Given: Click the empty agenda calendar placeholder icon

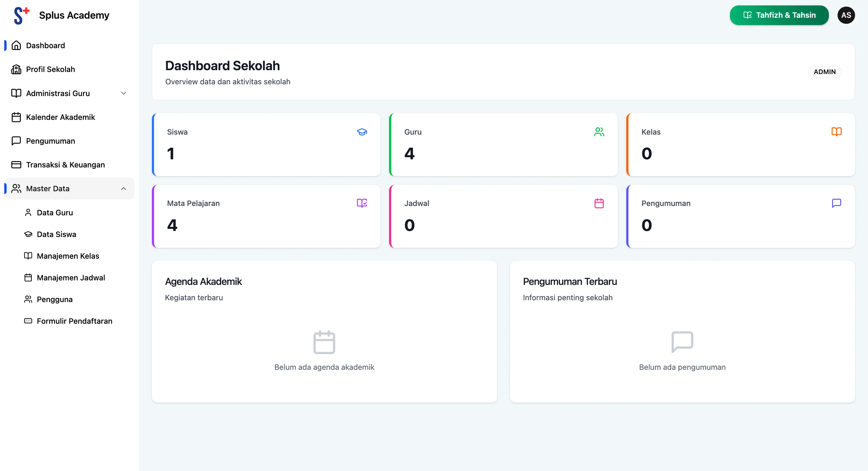Looking at the screenshot, I should click(324, 342).
